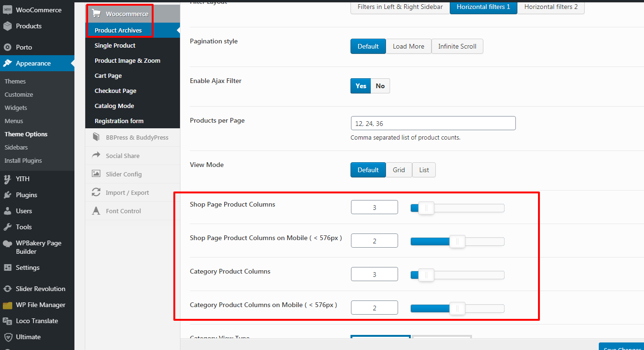Open the Single Product options tab
644x350 pixels.
pyautogui.click(x=132, y=45)
